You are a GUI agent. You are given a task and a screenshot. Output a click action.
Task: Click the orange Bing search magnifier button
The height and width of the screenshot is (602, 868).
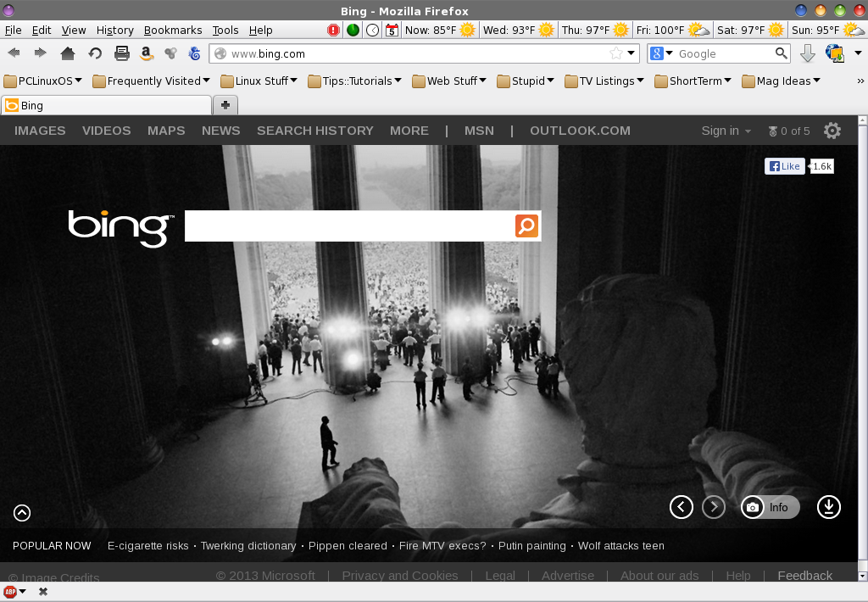tap(526, 226)
